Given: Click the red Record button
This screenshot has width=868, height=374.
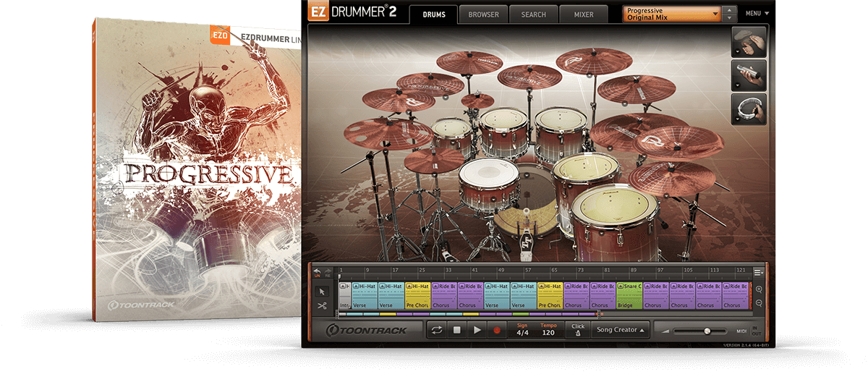Looking at the screenshot, I should point(497,330).
